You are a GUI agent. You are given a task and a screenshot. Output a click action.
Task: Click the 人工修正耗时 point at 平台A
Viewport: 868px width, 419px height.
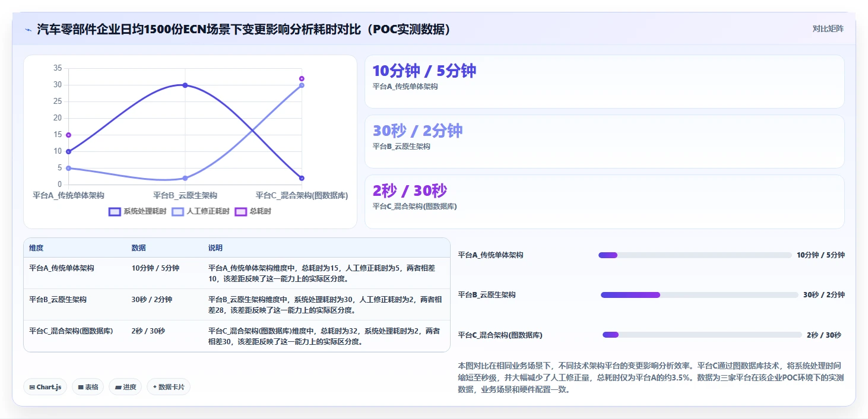click(x=68, y=168)
